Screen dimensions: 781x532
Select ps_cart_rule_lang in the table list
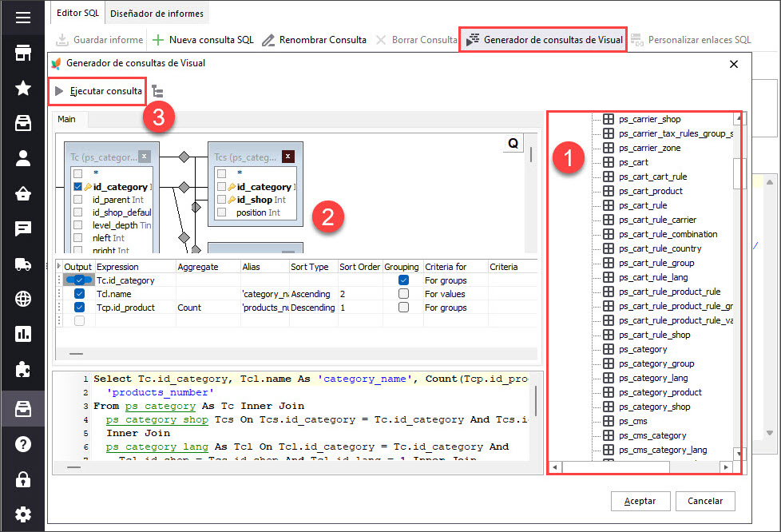pyautogui.click(x=653, y=277)
